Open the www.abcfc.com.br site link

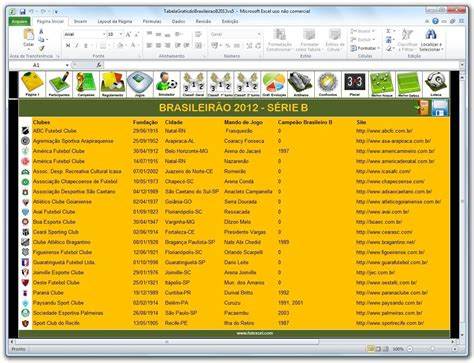[x=384, y=131]
